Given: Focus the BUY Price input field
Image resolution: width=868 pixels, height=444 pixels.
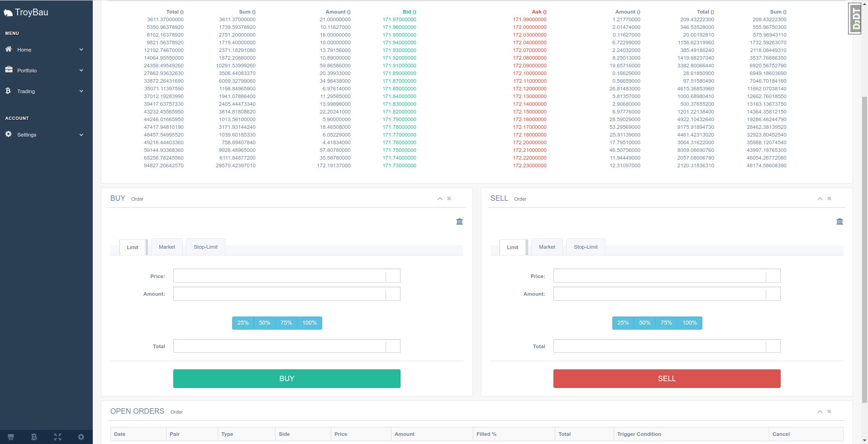Looking at the screenshot, I should [x=287, y=276].
